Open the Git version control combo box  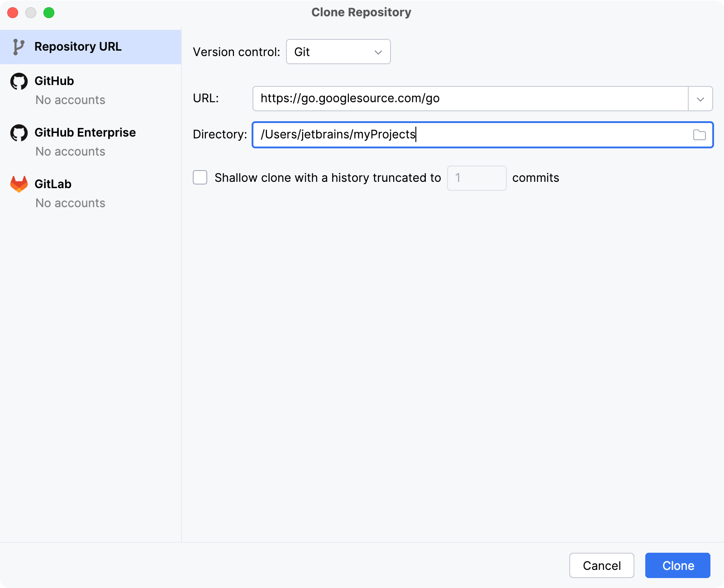[338, 52]
